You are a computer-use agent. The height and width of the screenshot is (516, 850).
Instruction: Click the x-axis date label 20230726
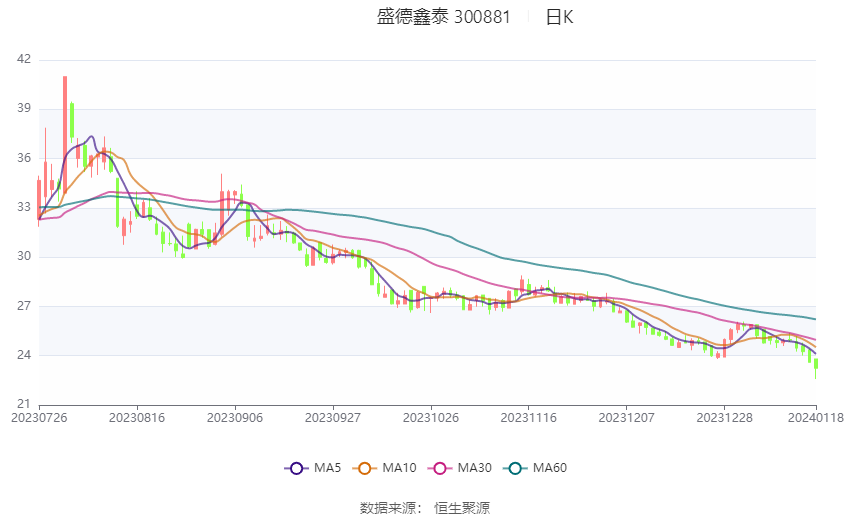[39, 418]
